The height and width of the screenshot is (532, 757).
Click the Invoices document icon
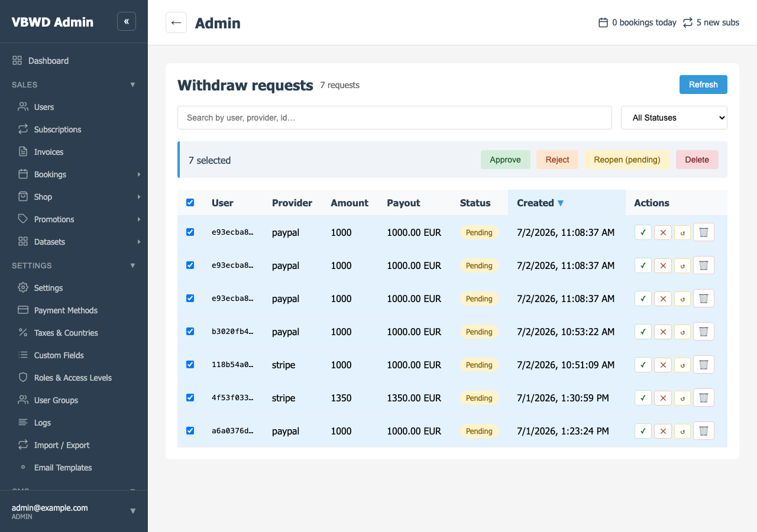point(23,151)
